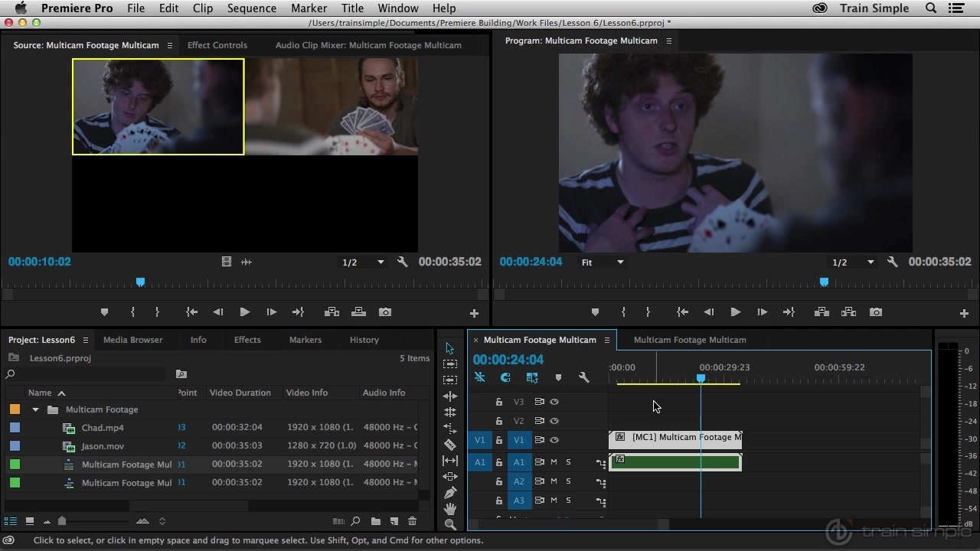
Task: Select the Pen tool in tools panel
Action: (x=450, y=493)
